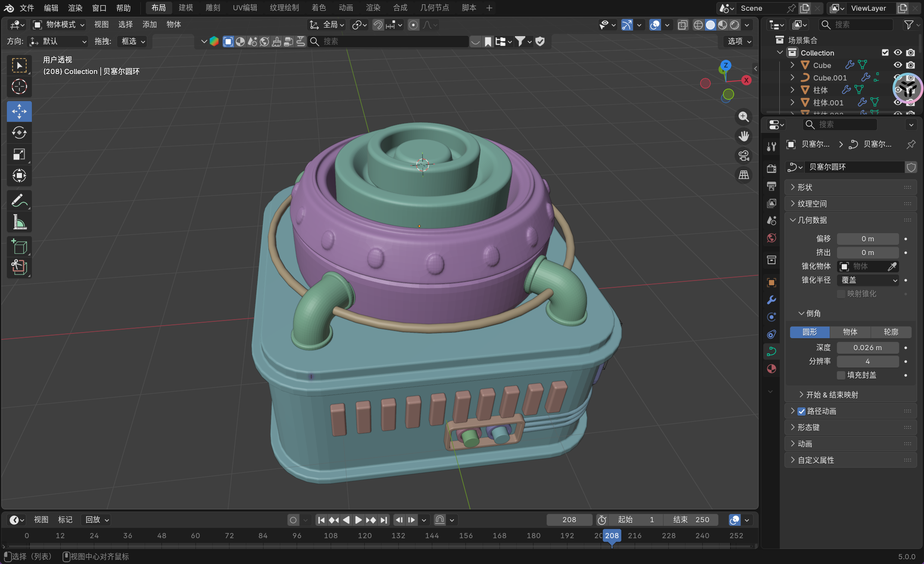Toggle camera view button in viewport
The image size is (924, 564).
744,155
